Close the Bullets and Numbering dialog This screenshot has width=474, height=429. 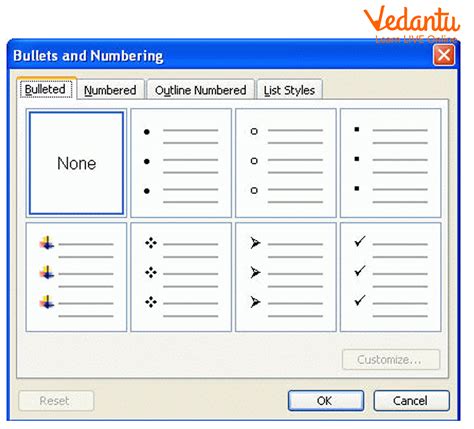point(444,55)
